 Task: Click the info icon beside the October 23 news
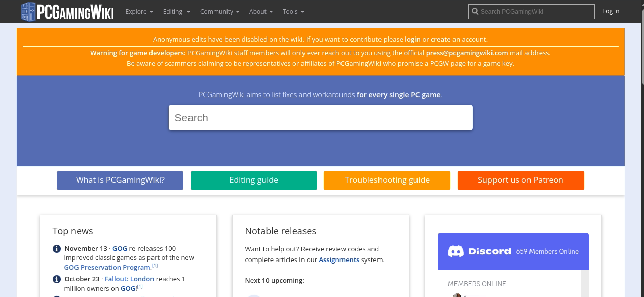coord(57,279)
